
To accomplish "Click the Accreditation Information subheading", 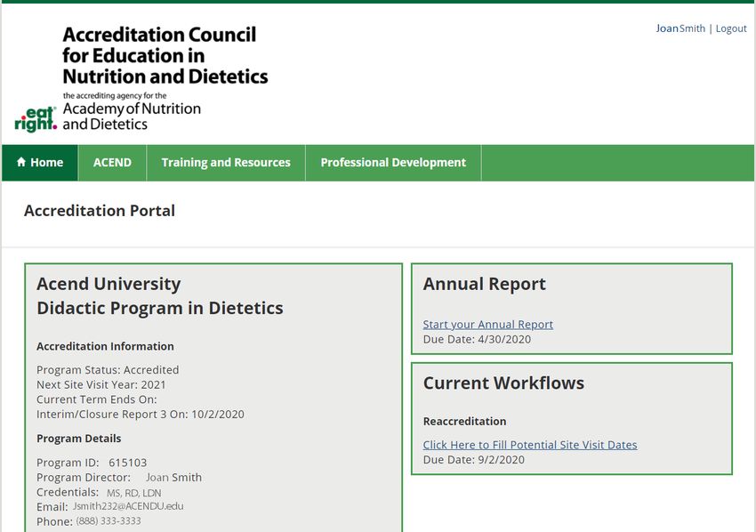I will coord(105,346).
